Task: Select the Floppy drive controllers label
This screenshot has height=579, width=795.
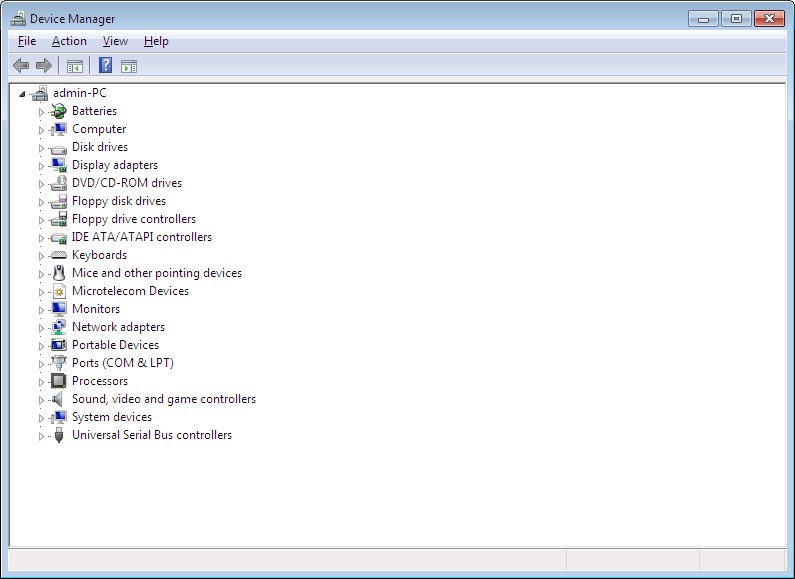Action: click(134, 219)
